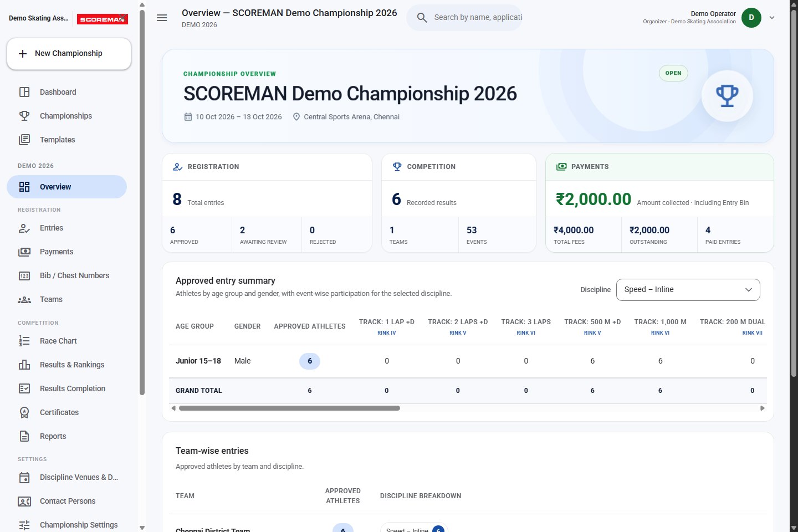This screenshot has width=798, height=532.
Task: Open Certificates badge icon
Action: 24,412
